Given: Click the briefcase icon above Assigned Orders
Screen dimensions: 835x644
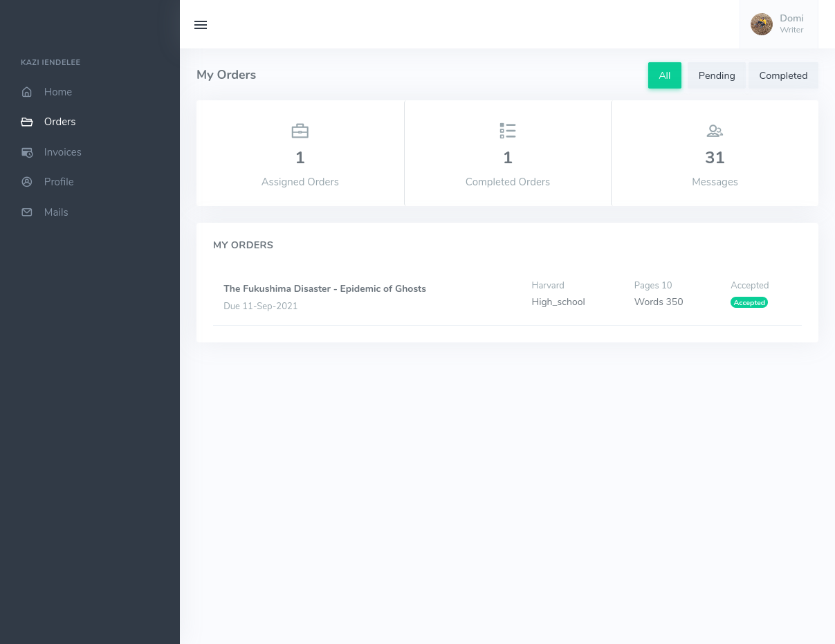Looking at the screenshot, I should click(x=300, y=131).
